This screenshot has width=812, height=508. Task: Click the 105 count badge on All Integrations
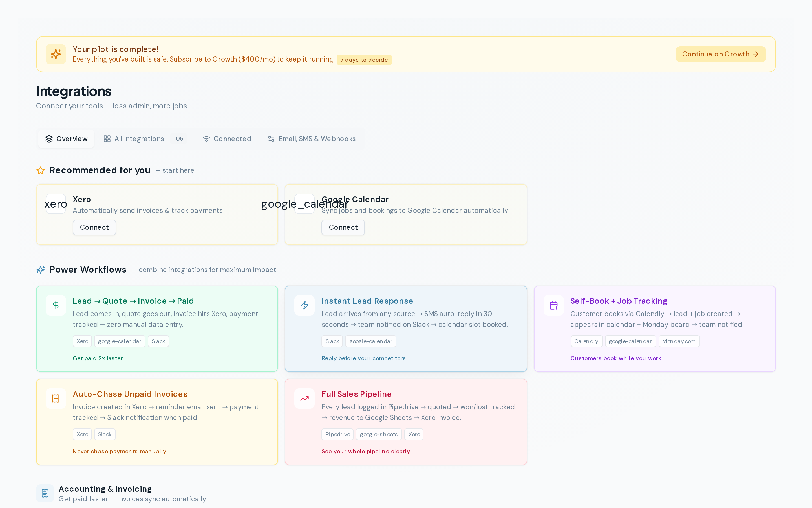[x=178, y=139]
